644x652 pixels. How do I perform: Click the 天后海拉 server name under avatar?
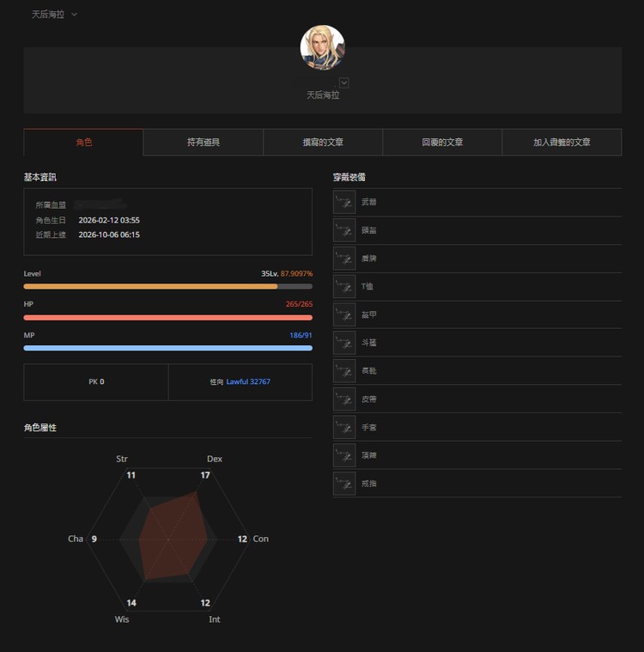tap(323, 95)
